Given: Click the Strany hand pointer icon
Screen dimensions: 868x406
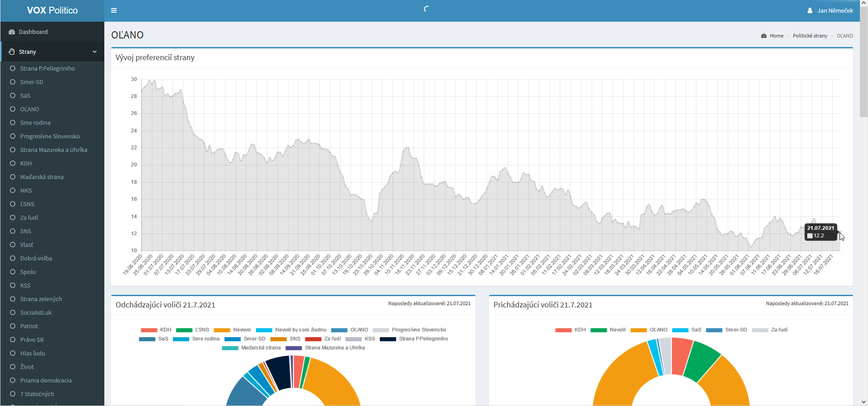Looking at the screenshot, I should click(x=12, y=52).
